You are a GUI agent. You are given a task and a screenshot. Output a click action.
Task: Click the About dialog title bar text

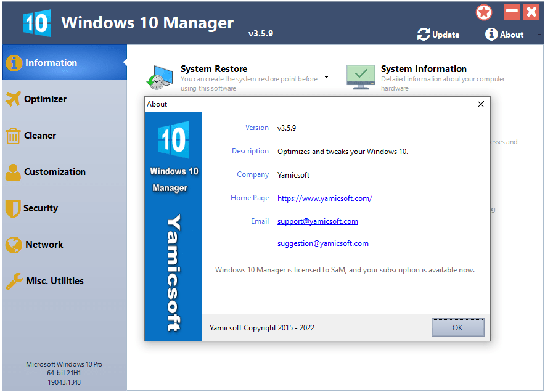pyautogui.click(x=157, y=104)
